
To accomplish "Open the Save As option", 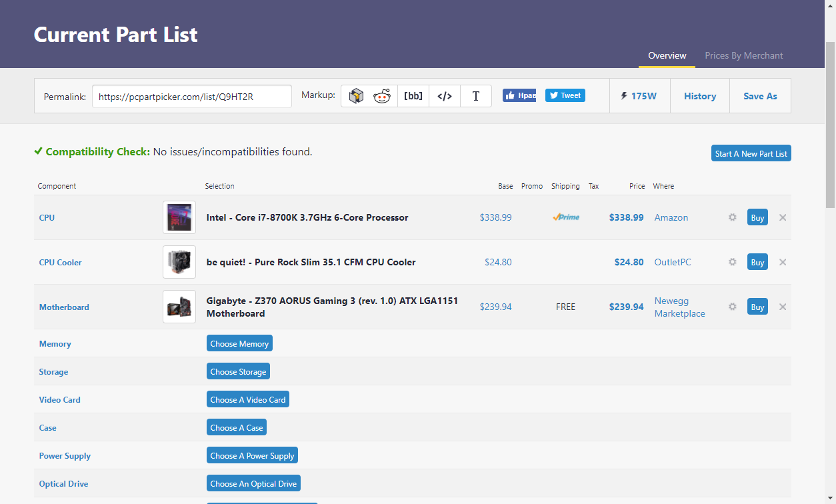I will click(761, 96).
